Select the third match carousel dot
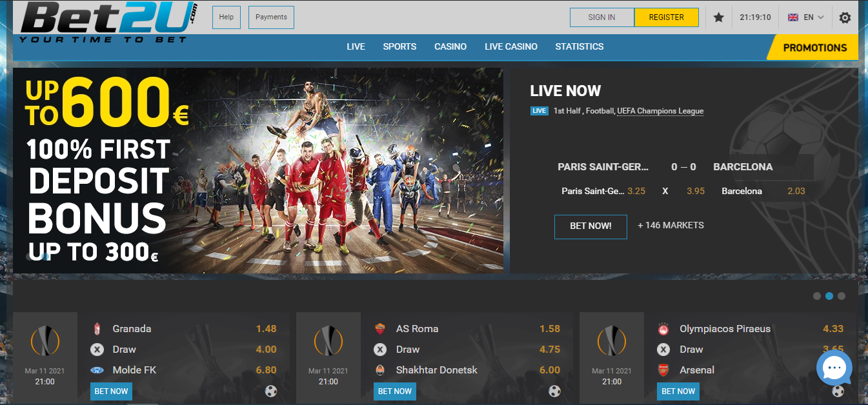Image resolution: width=868 pixels, height=405 pixels. [842, 296]
